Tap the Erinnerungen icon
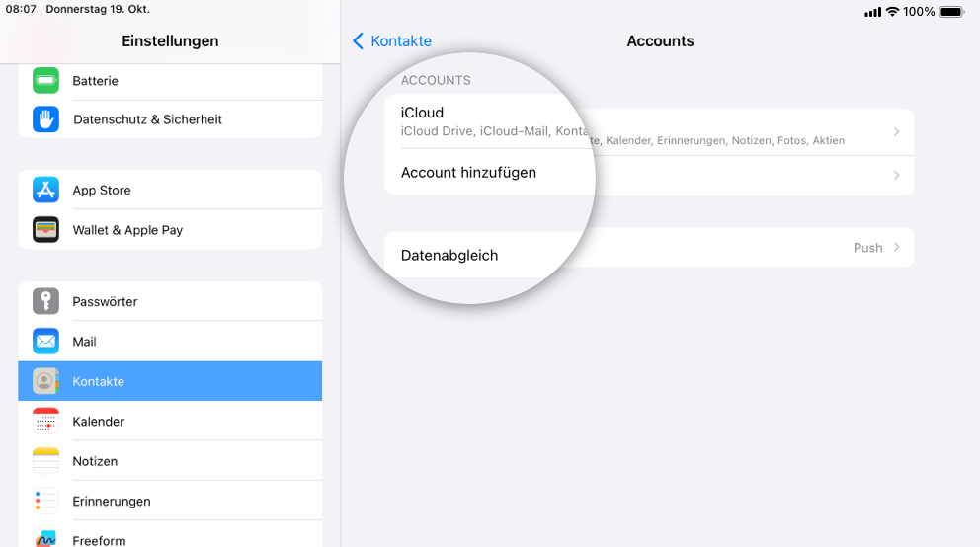Screen dimensions: 980x547 45,501
